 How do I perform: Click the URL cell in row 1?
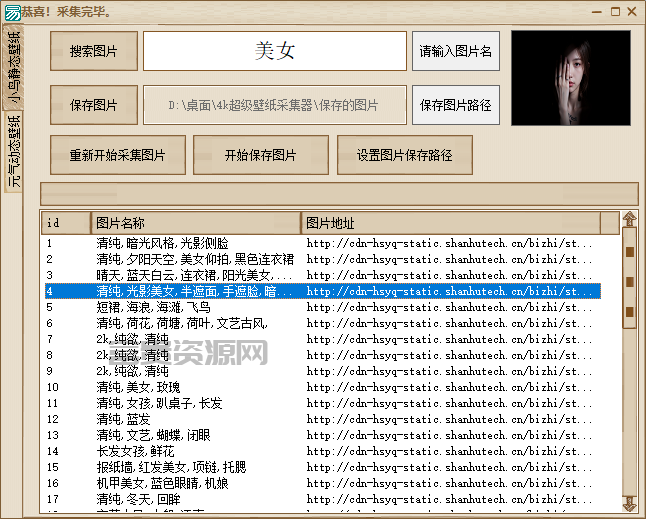449,243
